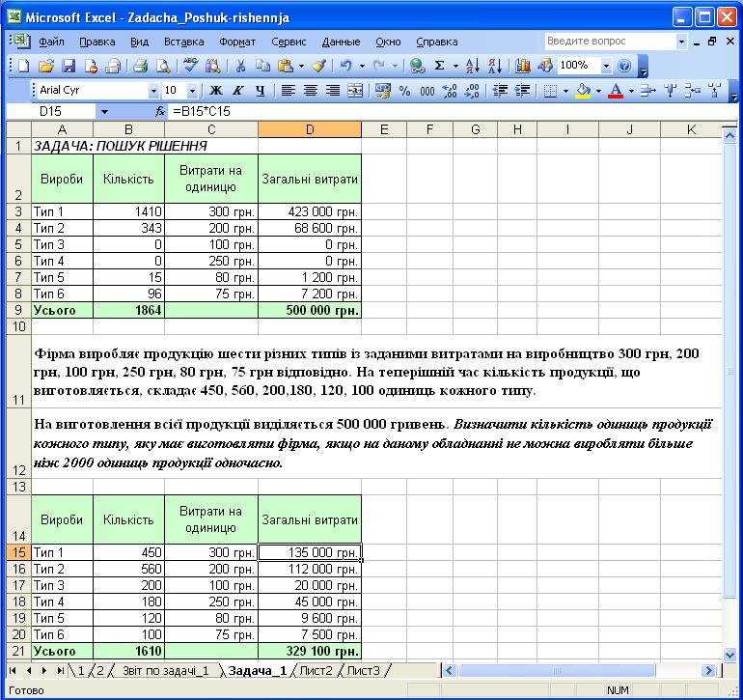Viewport: 743px width, 700px height.
Task: Click the Open folder icon
Action: [x=46, y=66]
